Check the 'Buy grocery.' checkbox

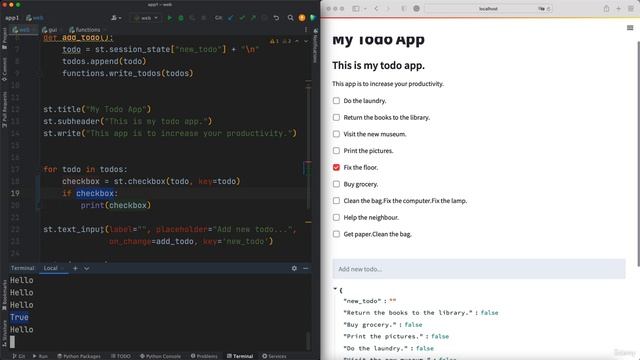click(336, 184)
